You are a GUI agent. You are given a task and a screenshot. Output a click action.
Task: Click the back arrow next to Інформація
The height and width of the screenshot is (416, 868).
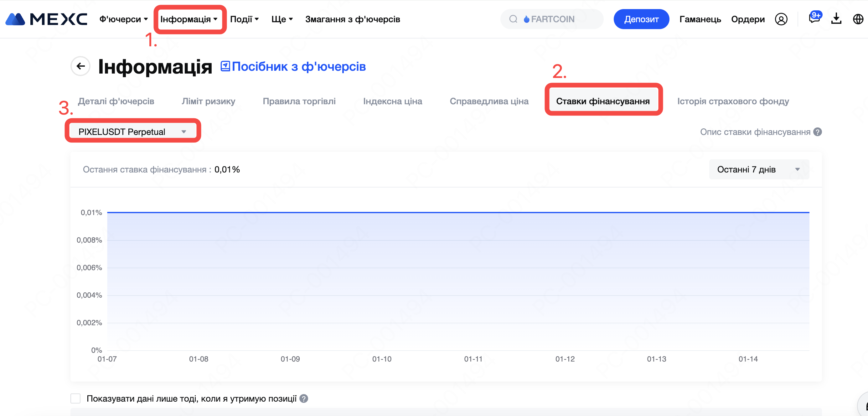(80, 66)
